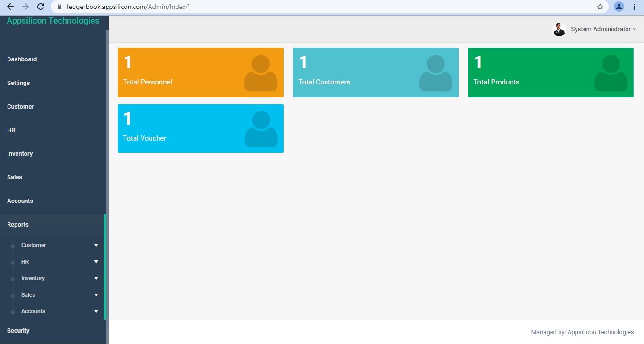Screen dimensions: 644x344
Task: Expand the Accounts reports submenu arrow
Action: (96, 311)
